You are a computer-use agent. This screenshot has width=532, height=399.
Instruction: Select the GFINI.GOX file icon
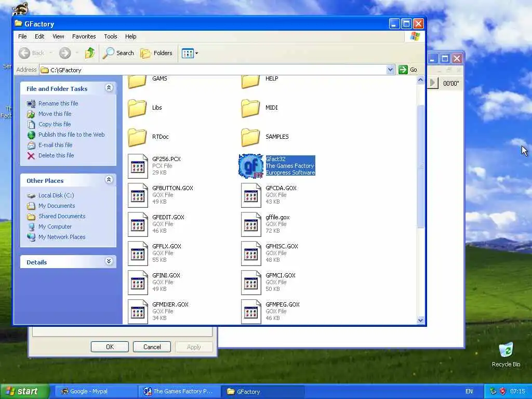pyautogui.click(x=138, y=283)
